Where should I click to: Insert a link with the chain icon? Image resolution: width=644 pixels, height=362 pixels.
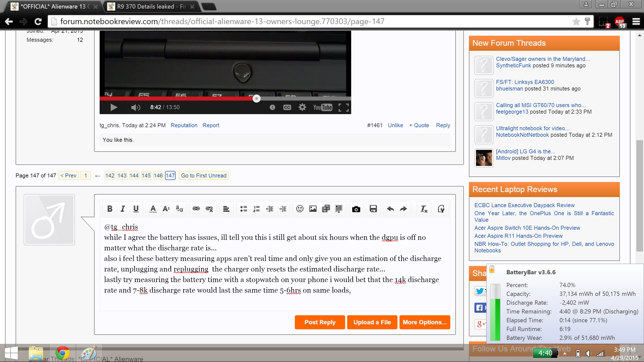[x=196, y=209]
